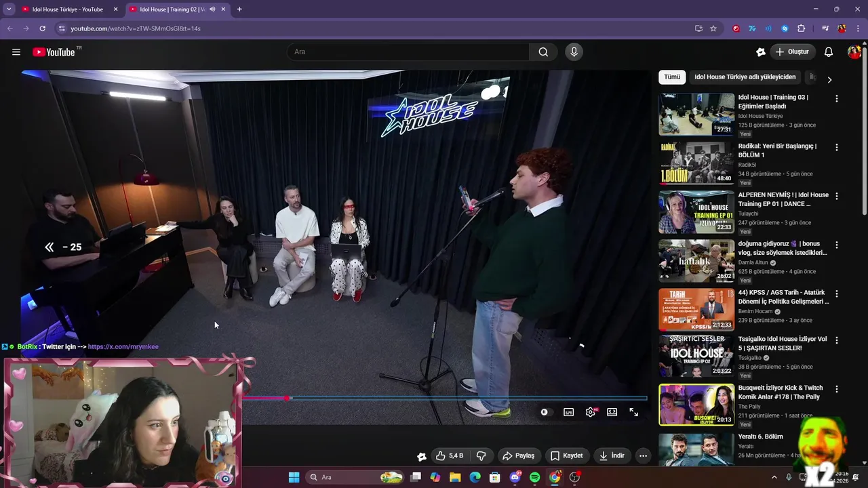The width and height of the screenshot is (868, 488).
Task: Open options for ALPEREN NEYMİŞ video
Action: [x=836, y=196]
